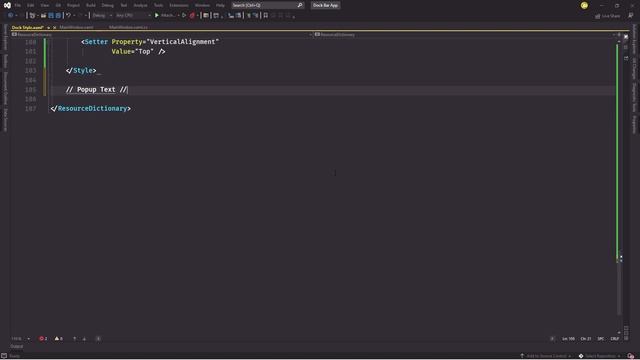Click the navigate up arrow in editor status
The height and width of the screenshot is (360, 640).
(74, 339)
